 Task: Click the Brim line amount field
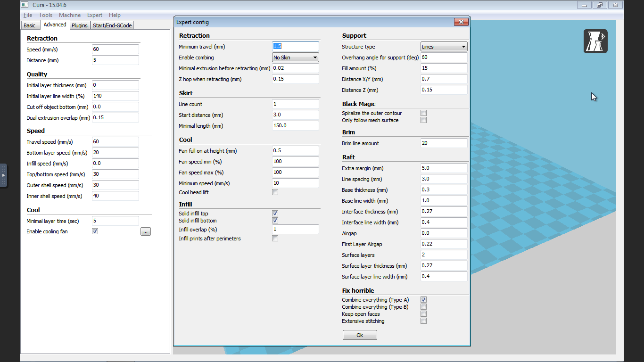pyautogui.click(x=444, y=143)
